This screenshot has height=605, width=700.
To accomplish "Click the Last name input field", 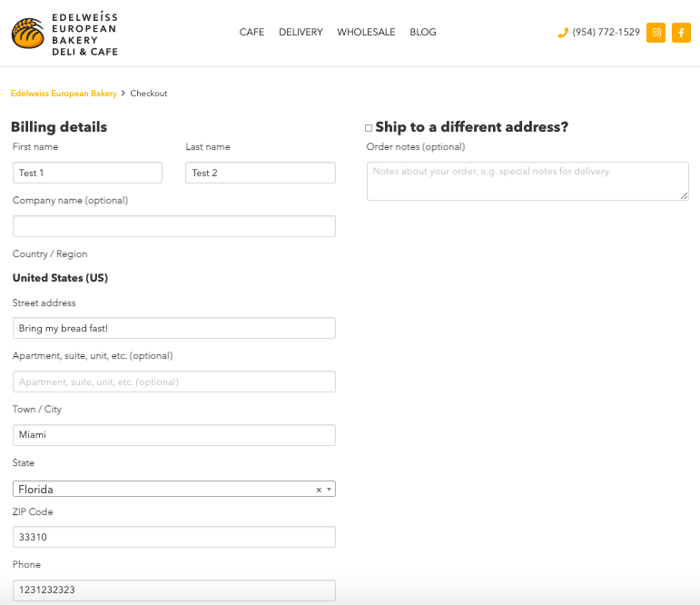I will point(260,173).
